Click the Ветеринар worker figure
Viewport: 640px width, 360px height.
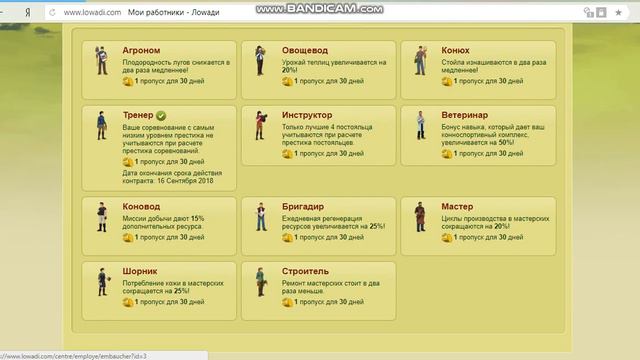tap(420, 125)
